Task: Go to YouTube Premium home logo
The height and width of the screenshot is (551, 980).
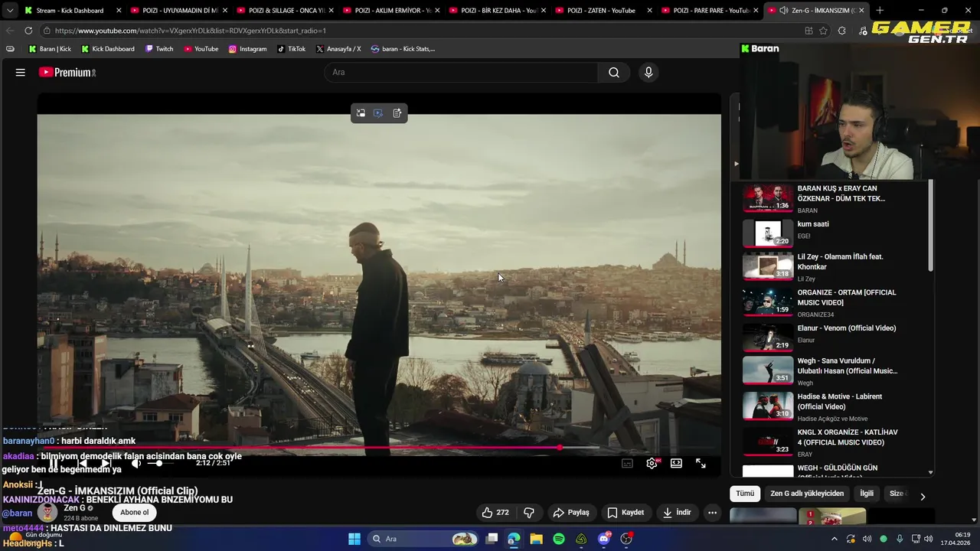Action: point(67,73)
